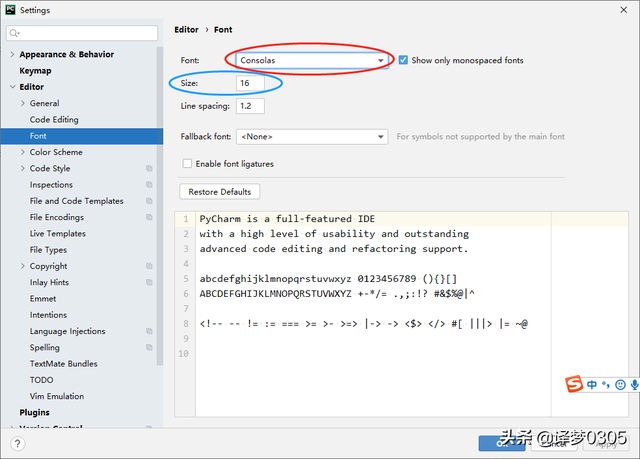Click the OK button
The width and height of the screenshot is (640, 459).
pos(502,443)
